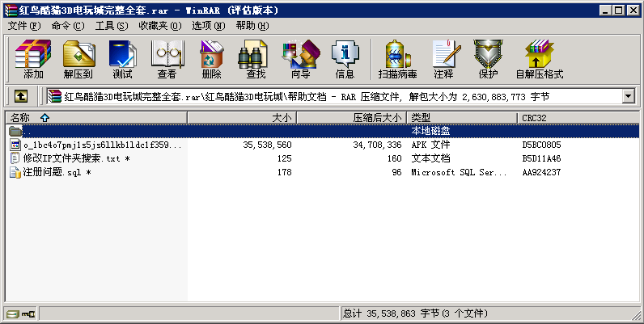Open the 查找 (Find) binoculars tool

pyautogui.click(x=256, y=59)
